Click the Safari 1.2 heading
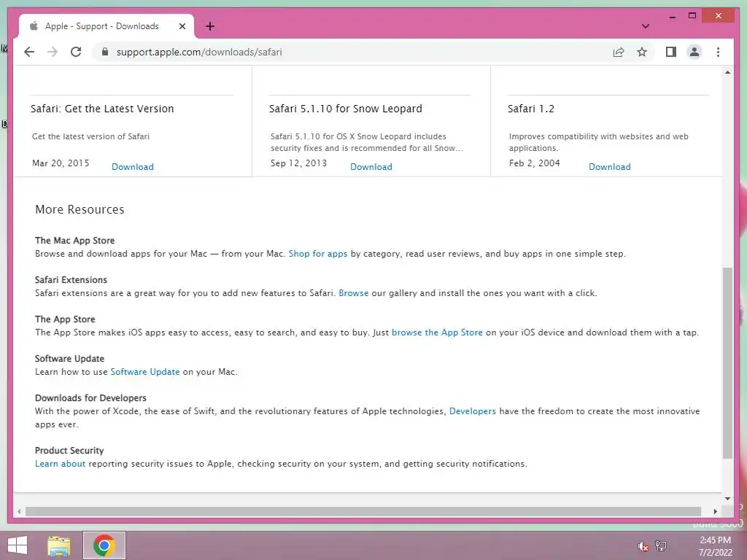 [531, 109]
